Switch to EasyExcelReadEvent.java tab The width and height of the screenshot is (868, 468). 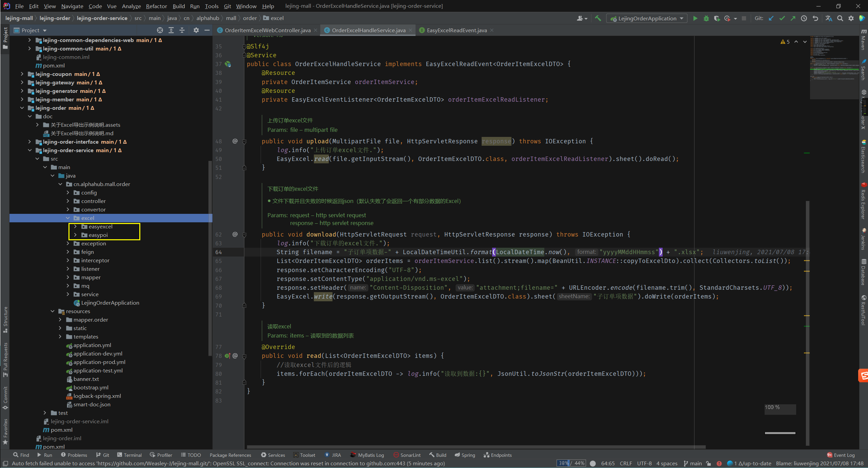(457, 30)
